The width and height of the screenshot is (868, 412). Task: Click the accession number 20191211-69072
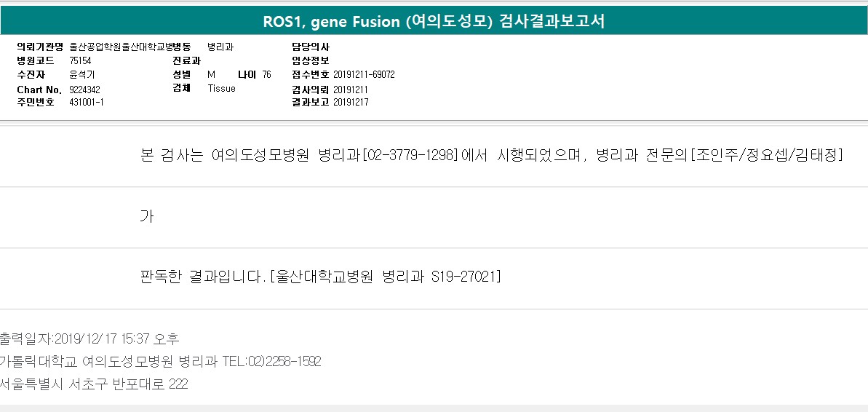pyautogui.click(x=364, y=75)
